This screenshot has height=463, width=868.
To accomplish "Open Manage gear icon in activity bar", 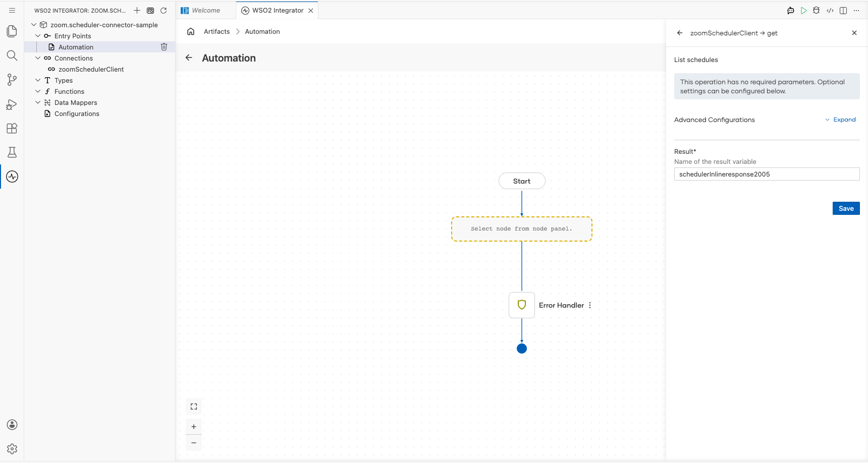I will (12, 449).
